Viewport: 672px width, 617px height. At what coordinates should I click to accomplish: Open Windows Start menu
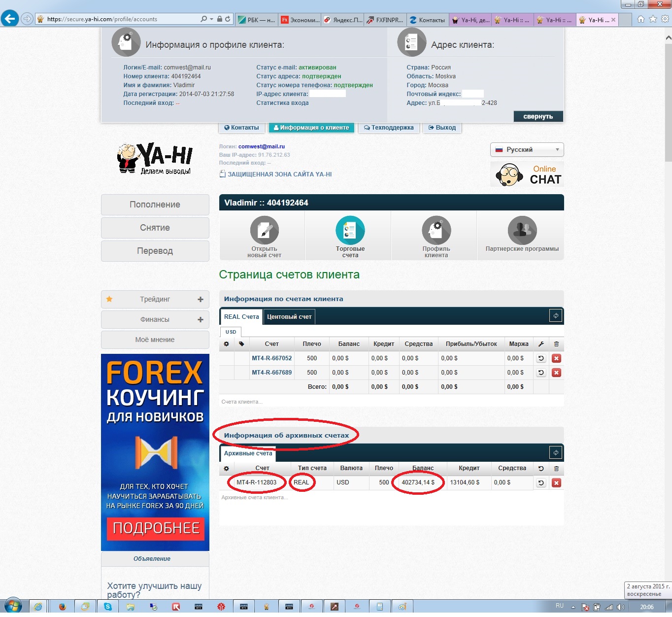(13, 607)
